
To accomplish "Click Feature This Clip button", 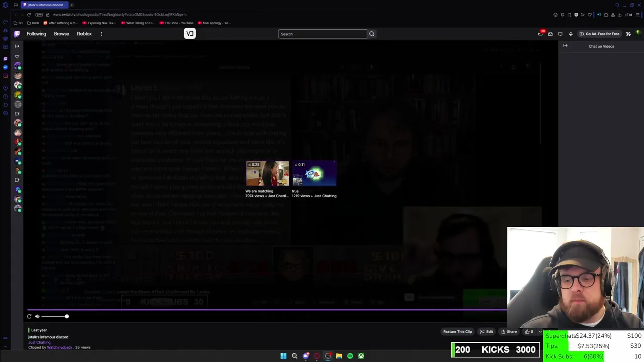I will (457, 332).
